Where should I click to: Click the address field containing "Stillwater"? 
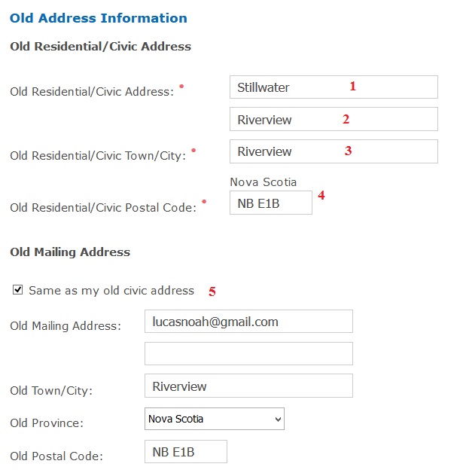pos(333,87)
